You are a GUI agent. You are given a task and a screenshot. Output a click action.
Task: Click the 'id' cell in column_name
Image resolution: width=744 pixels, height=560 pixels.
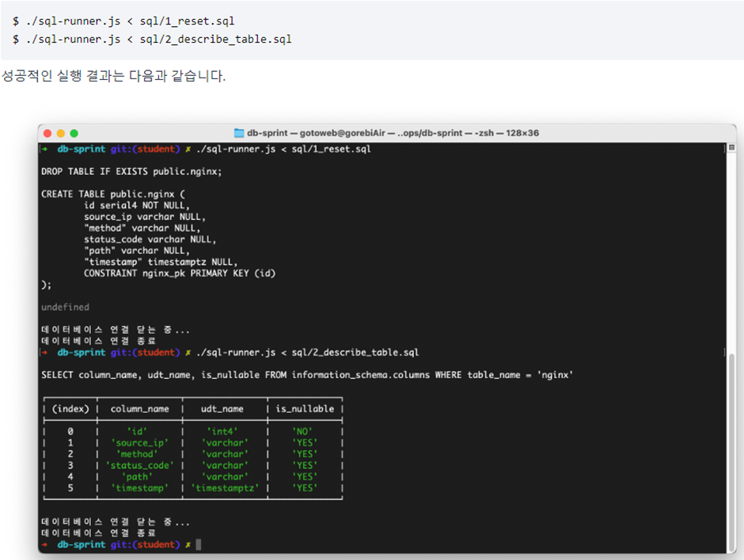[x=137, y=432]
